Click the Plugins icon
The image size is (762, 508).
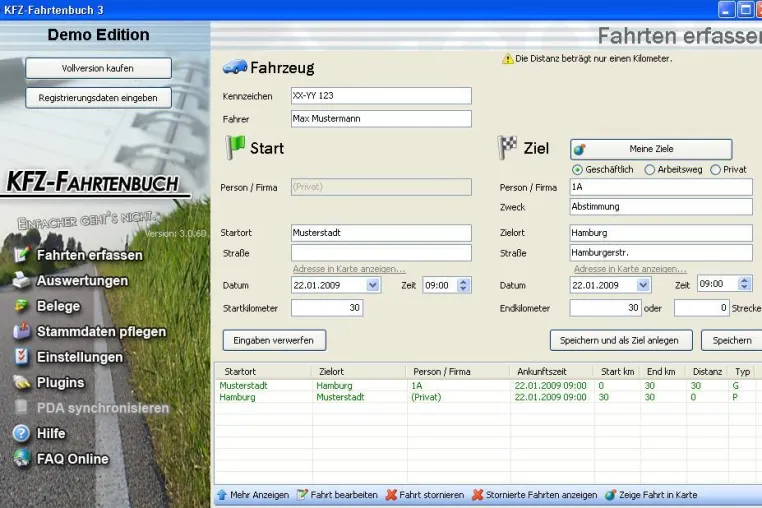point(21,382)
